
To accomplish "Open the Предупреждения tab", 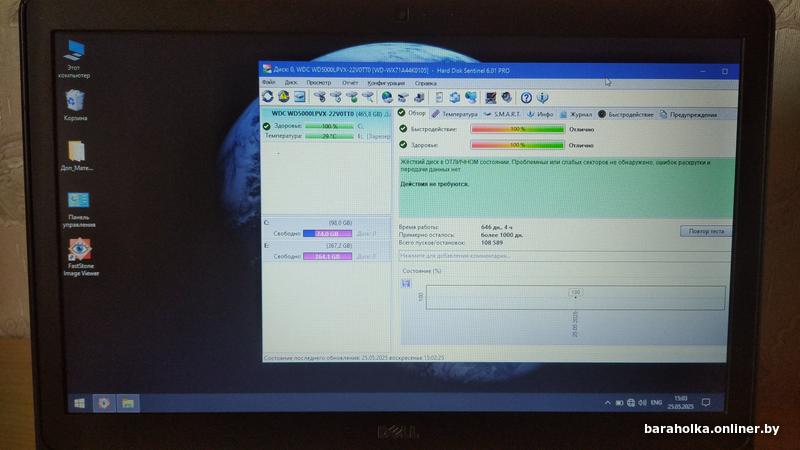I will point(688,115).
